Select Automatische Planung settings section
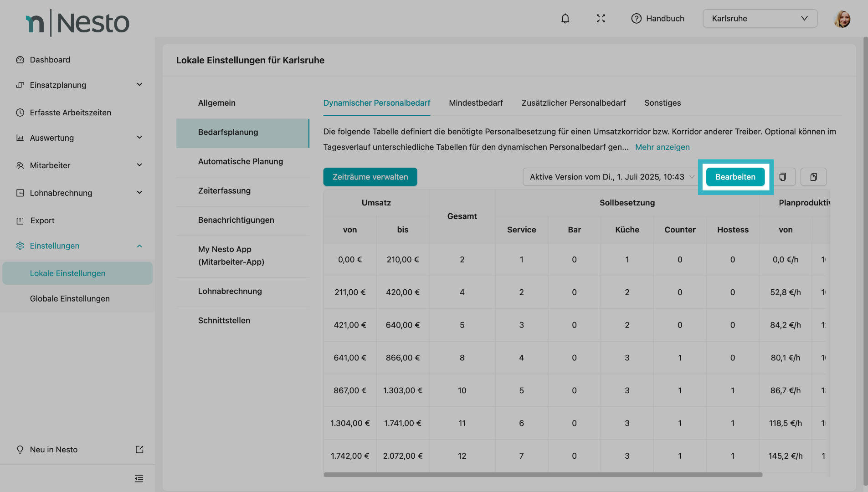The height and width of the screenshot is (492, 868). click(x=241, y=162)
